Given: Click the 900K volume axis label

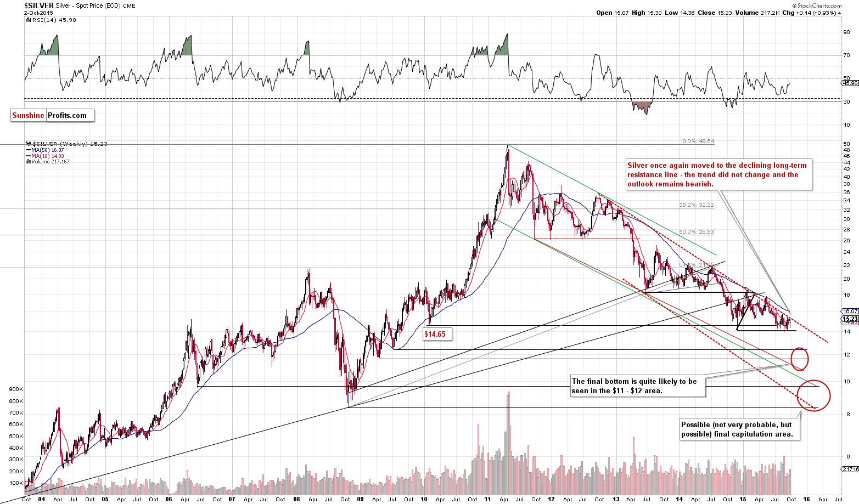Looking at the screenshot, I should coord(16,389).
